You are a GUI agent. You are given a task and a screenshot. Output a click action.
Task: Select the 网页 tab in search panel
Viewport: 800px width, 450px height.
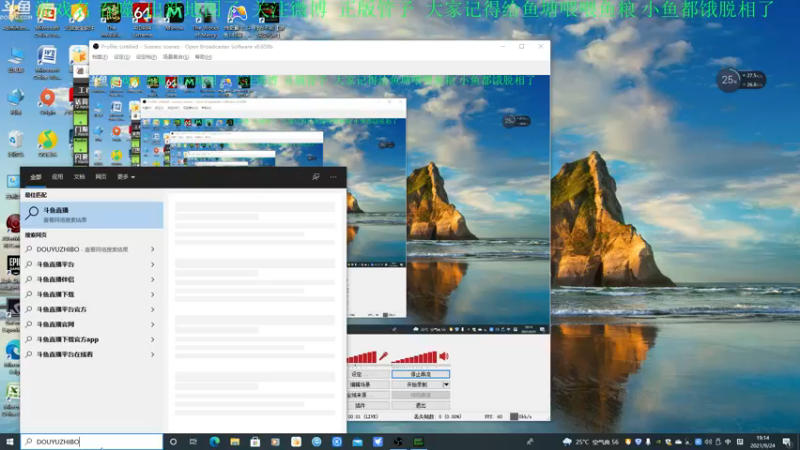click(x=101, y=177)
